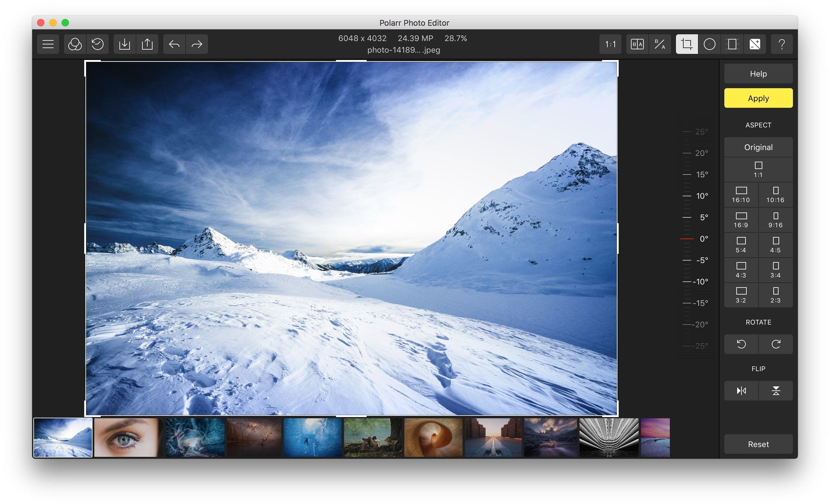Toggle the crop tool icon
Screen dimensions: 830x504
[x=686, y=44]
